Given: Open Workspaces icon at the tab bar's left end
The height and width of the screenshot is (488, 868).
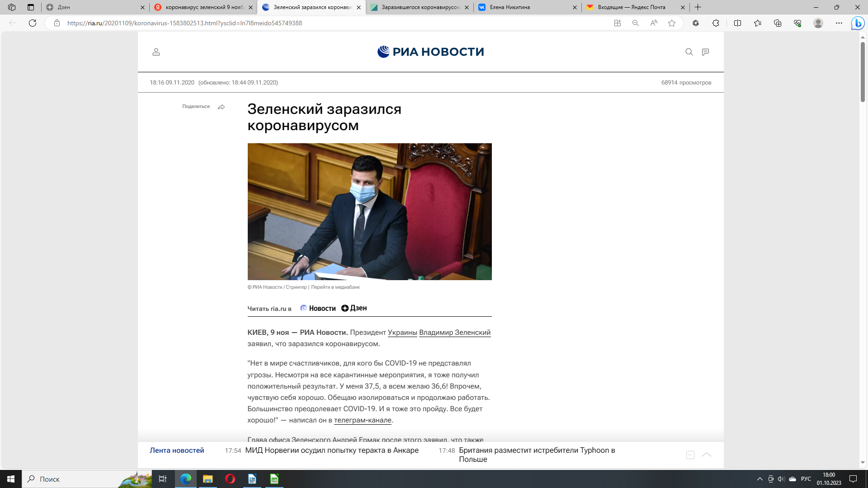Looking at the screenshot, I should (12, 7).
